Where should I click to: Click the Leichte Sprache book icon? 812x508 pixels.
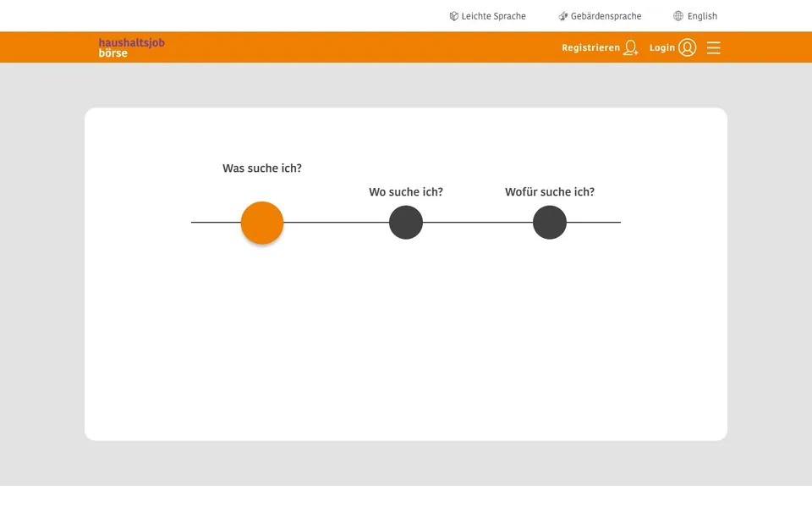pos(453,16)
